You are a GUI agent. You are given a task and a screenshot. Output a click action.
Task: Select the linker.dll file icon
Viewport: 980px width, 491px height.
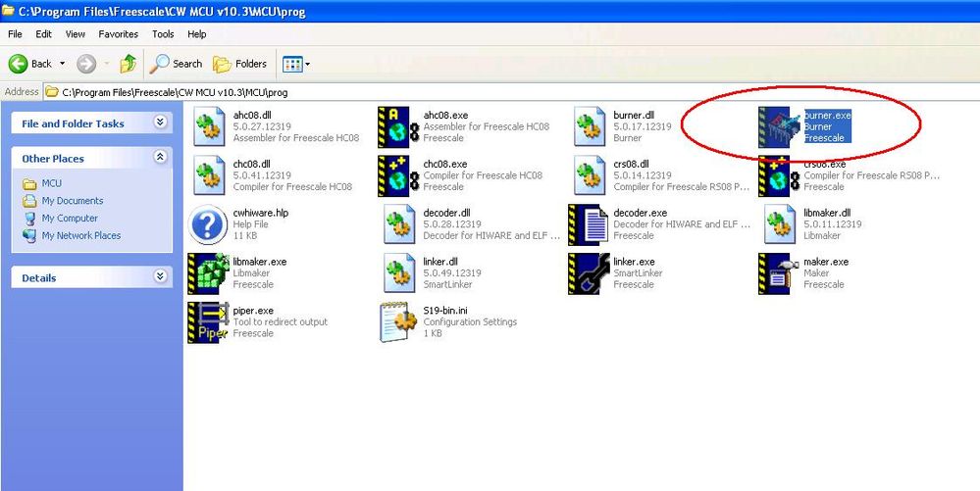[x=399, y=273]
